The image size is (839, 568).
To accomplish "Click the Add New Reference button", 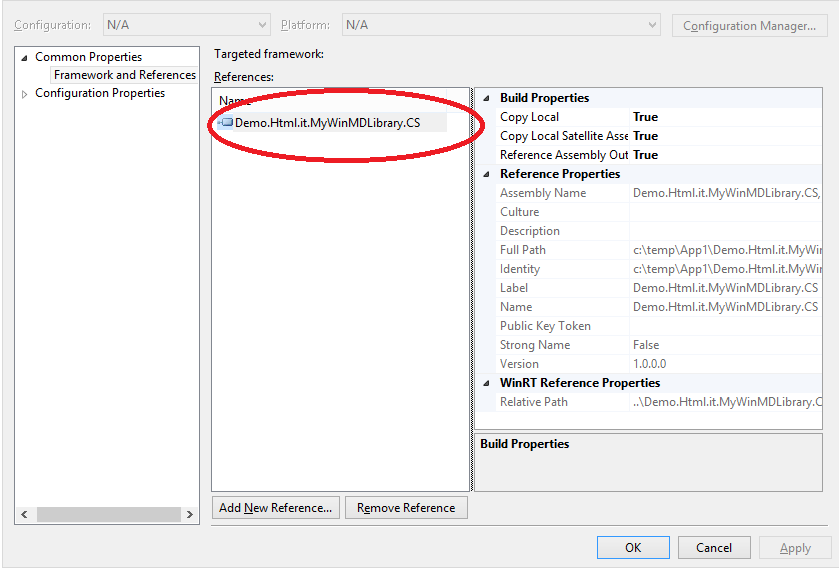I will click(276, 508).
